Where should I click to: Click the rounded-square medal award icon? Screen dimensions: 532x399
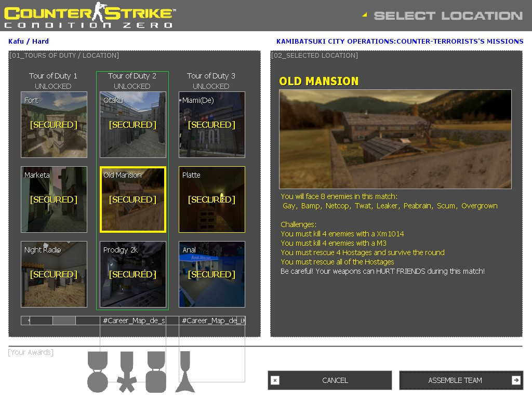[x=156, y=372]
